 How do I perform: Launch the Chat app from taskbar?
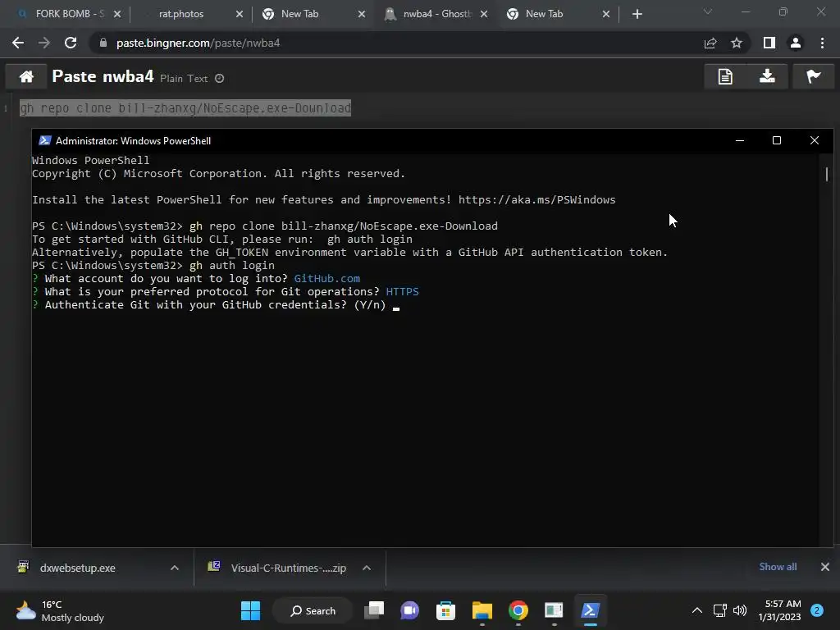click(410, 610)
